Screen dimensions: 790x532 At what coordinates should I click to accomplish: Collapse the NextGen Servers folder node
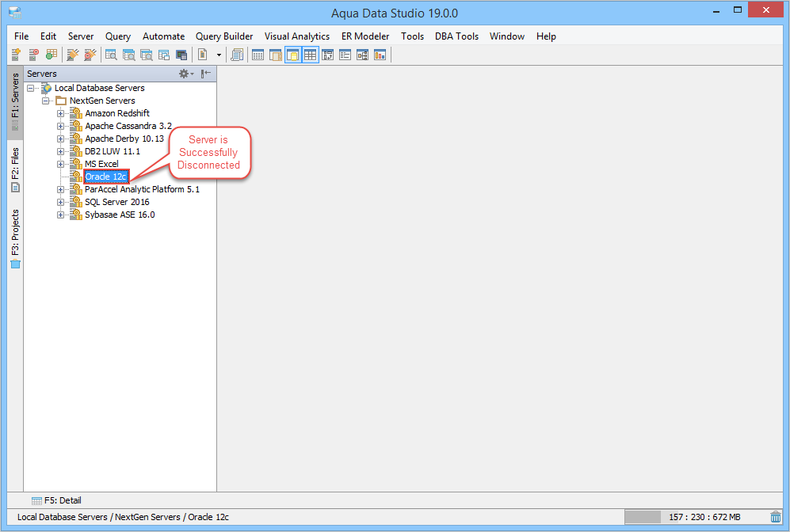tap(45, 101)
